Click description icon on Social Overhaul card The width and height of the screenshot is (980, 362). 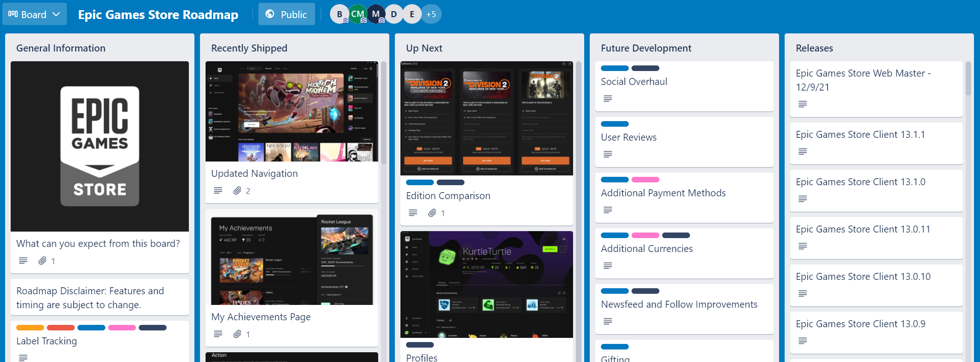[608, 98]
